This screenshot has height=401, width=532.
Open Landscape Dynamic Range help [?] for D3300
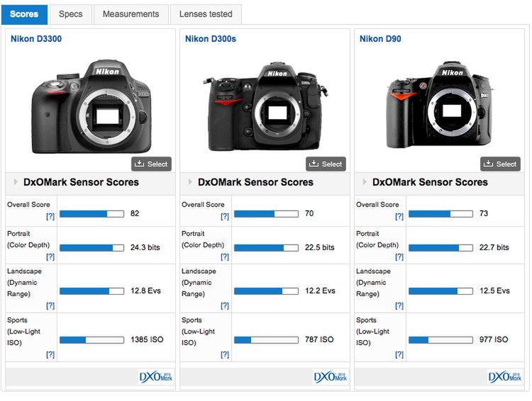pos(50,305)
